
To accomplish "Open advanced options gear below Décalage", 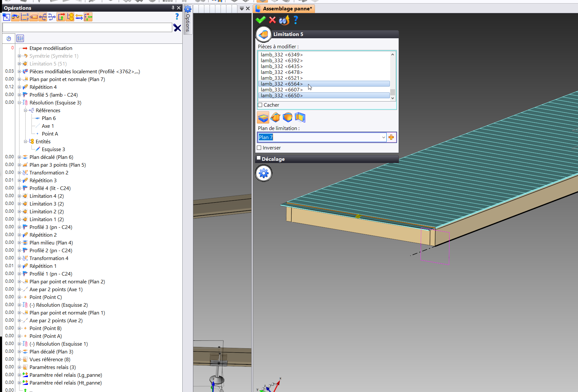I will point(264,173).
